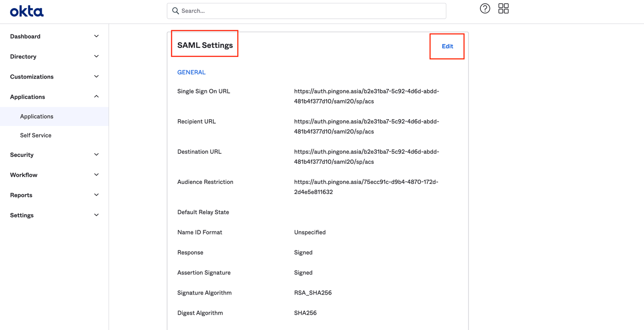
Task: Go to Self Service in the sidebar
Action: (x=36, y=136)
